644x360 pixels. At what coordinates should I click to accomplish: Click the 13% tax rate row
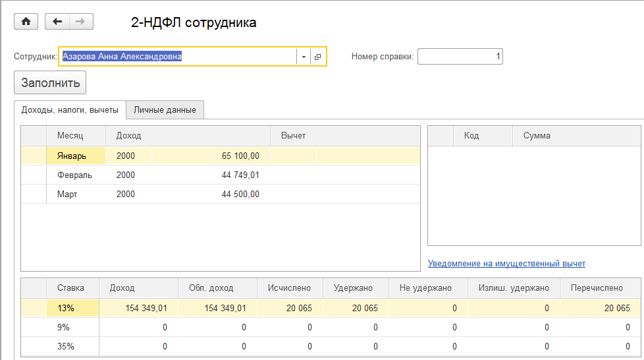[66, 308]
